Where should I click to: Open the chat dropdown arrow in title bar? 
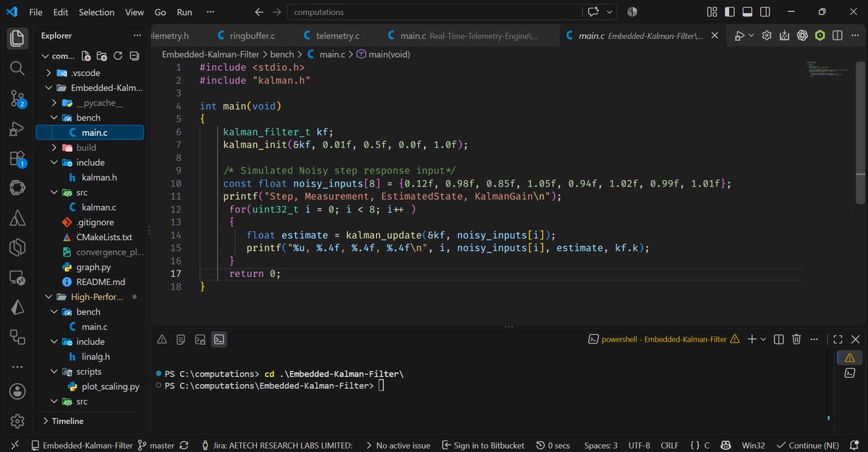coord(610,12)
